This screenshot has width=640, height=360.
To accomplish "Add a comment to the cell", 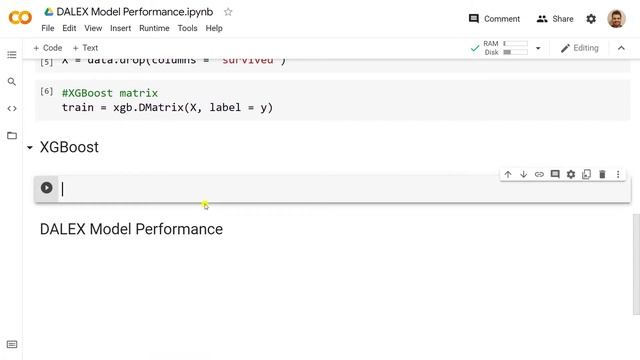I will 555,175.
